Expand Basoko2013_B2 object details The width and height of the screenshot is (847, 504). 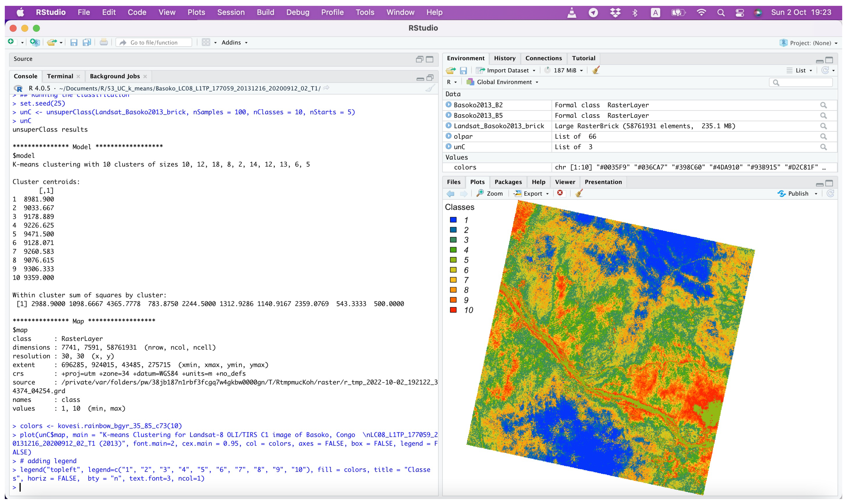pos(448,105)
